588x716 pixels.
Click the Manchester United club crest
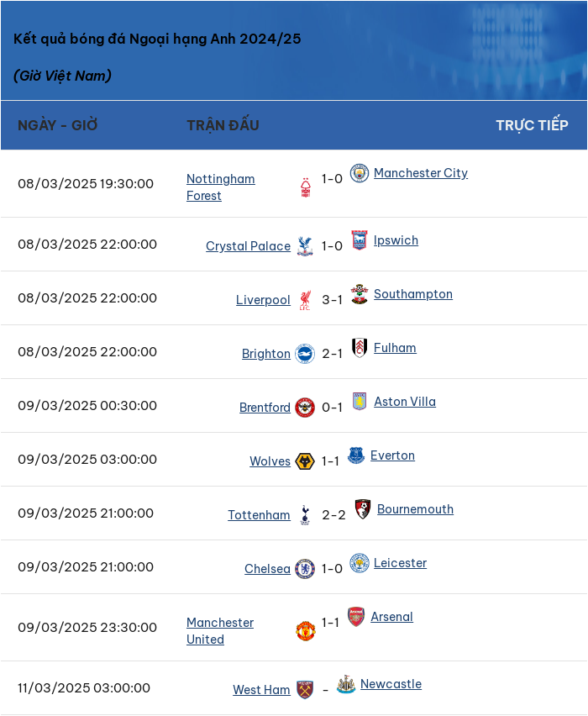point(306,631)
